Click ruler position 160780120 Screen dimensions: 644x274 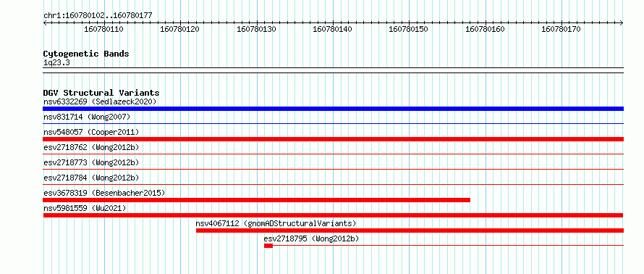coord(180,29)
